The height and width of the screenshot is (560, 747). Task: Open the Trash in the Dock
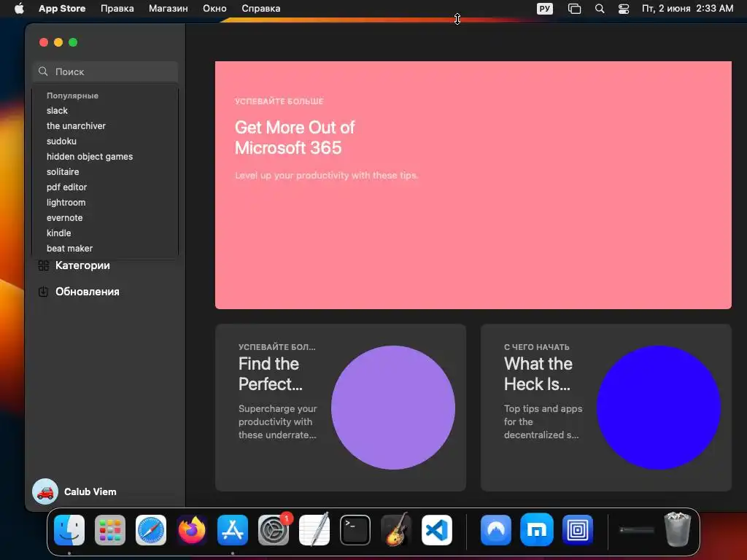(x=678, y=529)
